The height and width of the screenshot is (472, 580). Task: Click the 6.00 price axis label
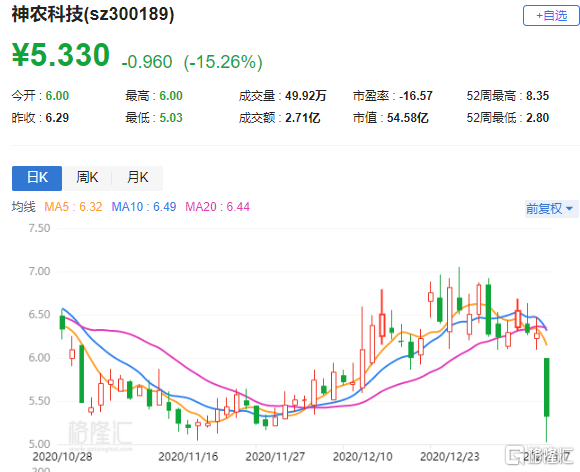39,358
